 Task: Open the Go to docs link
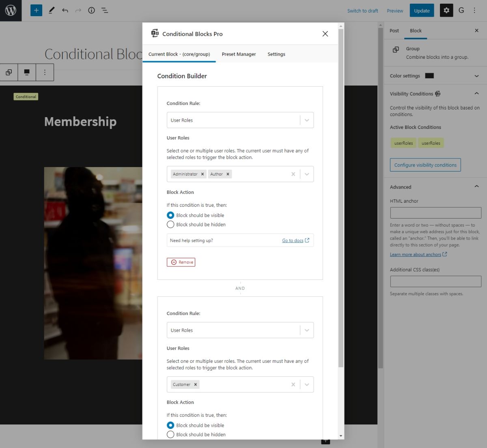point(293,240)
